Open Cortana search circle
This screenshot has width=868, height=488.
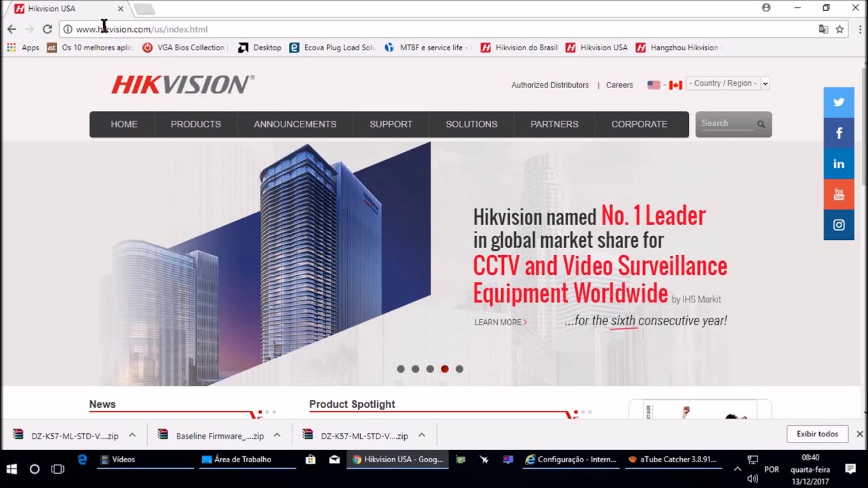35,468
